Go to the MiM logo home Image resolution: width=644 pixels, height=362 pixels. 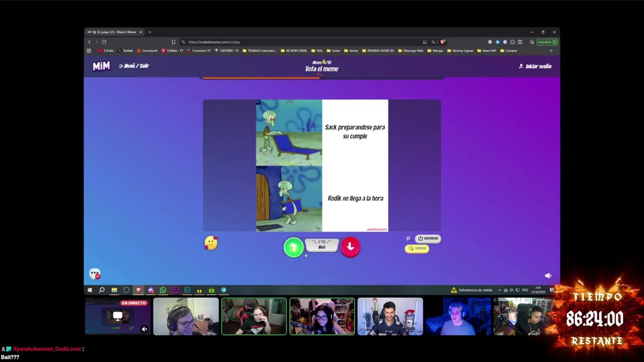pyautogui.click(x=101, y=66)
